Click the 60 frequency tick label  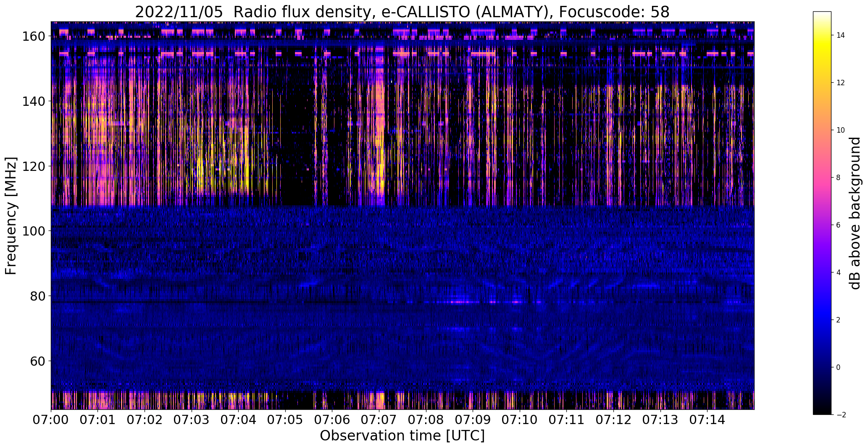[39, 361]
